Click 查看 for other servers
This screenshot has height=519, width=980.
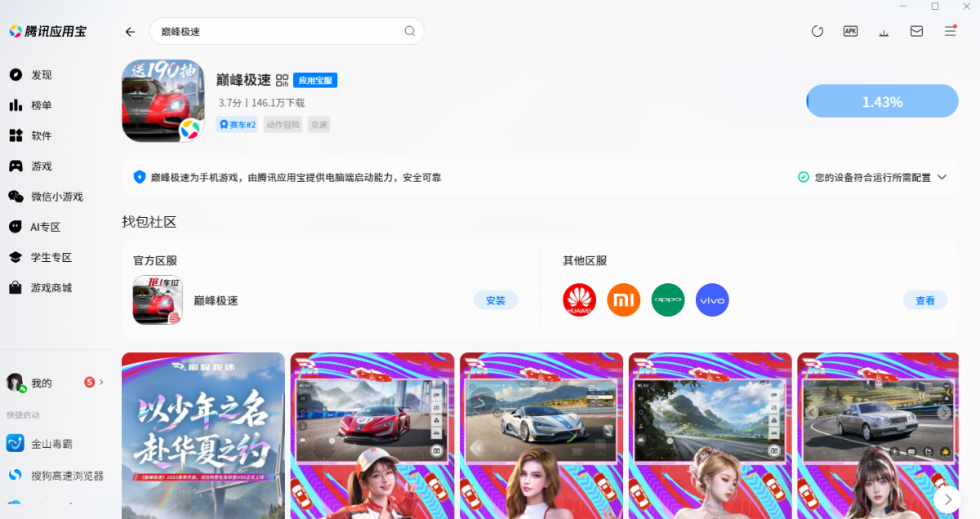925,300
